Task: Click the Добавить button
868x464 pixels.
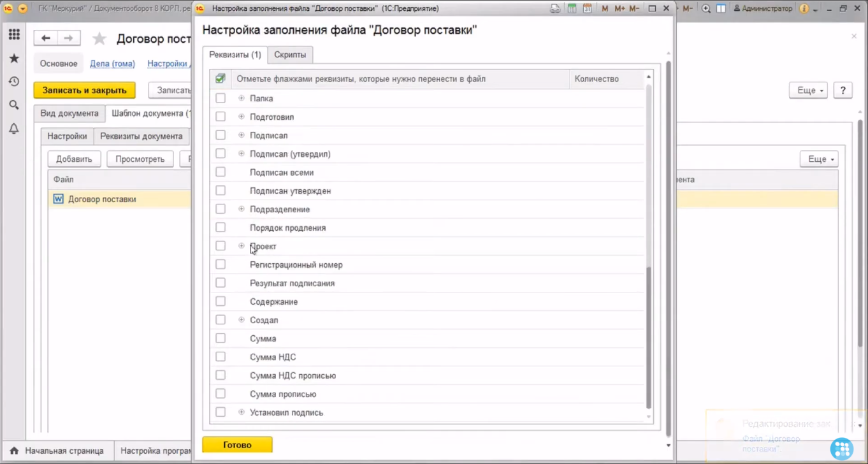Action: tap(74, 159)
